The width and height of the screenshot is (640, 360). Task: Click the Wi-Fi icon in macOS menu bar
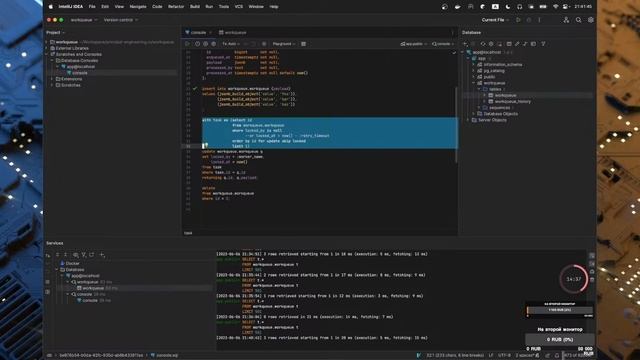pyautogui.click(x=555, y=7)
